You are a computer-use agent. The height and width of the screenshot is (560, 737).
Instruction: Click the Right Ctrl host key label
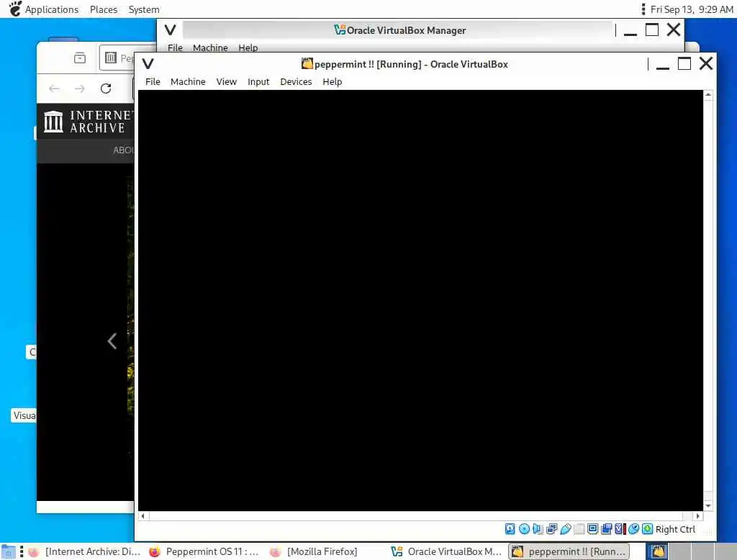tap(675, 530)
